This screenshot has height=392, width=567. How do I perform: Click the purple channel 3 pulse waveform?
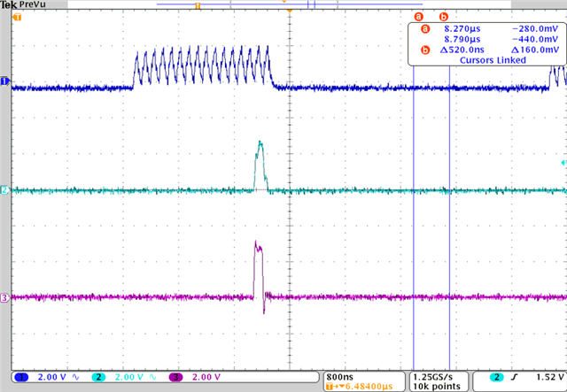(x=260, y=276)
